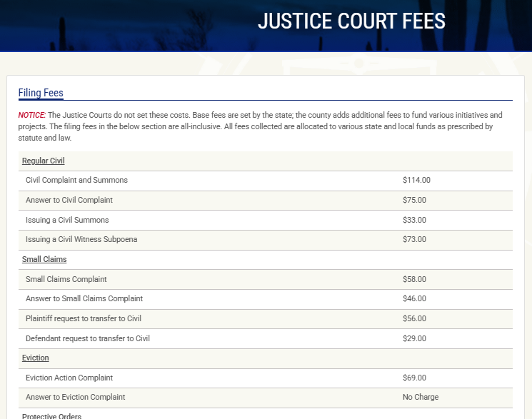Click the Small Claims Complaint row
This screenshot has width=532, height=419.
(x=66, y=279)
